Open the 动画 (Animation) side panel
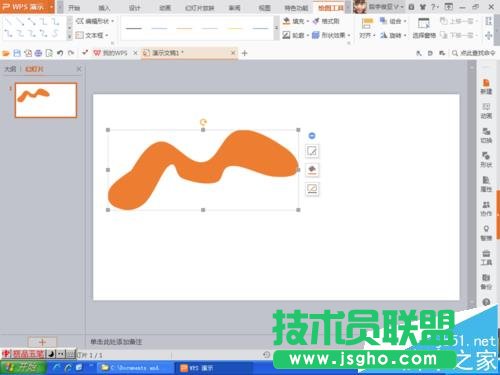 click(486, 111)
